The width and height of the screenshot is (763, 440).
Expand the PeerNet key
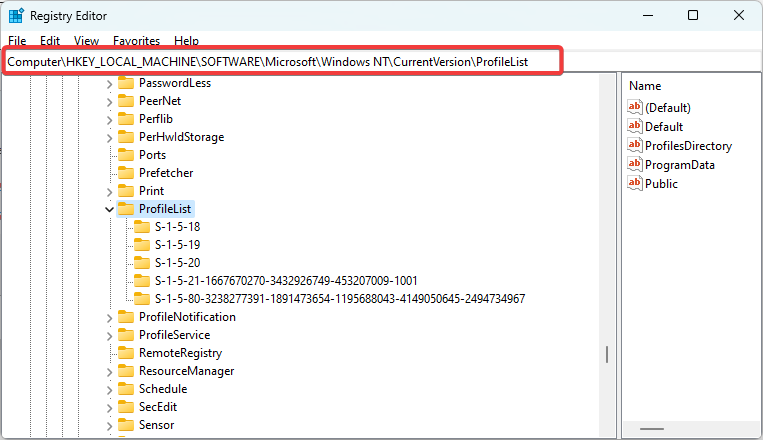(x=109, y=102)
